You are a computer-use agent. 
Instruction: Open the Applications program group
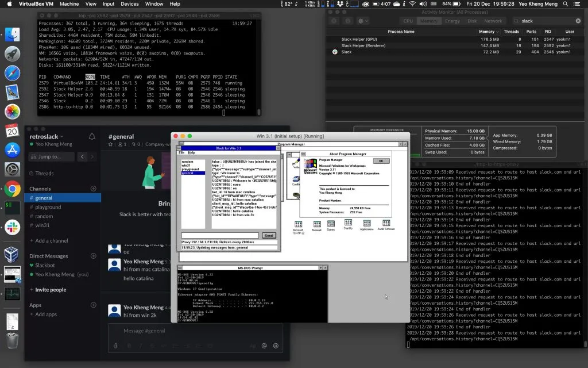[366, 224]
